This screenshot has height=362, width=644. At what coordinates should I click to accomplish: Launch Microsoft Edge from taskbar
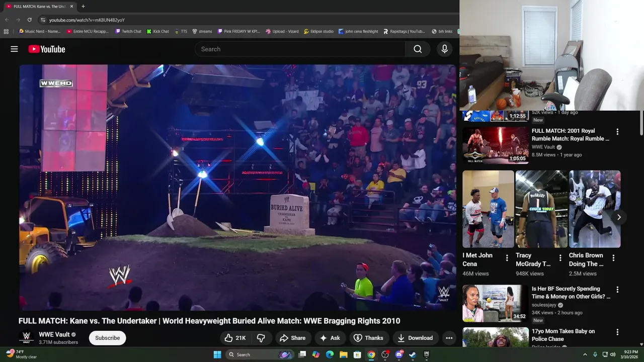(330, 354)
